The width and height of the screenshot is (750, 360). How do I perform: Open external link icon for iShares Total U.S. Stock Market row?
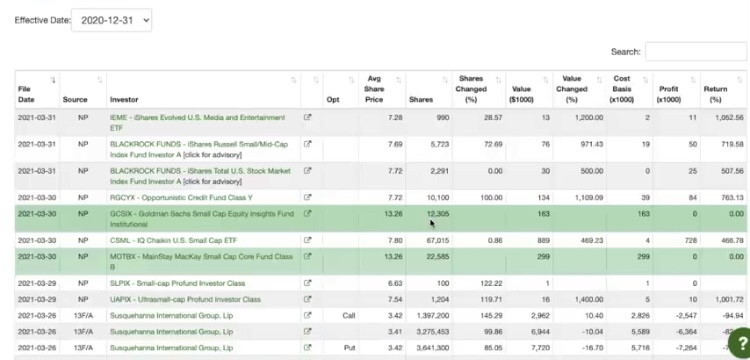pyautogui.click(x=308, y=171)
